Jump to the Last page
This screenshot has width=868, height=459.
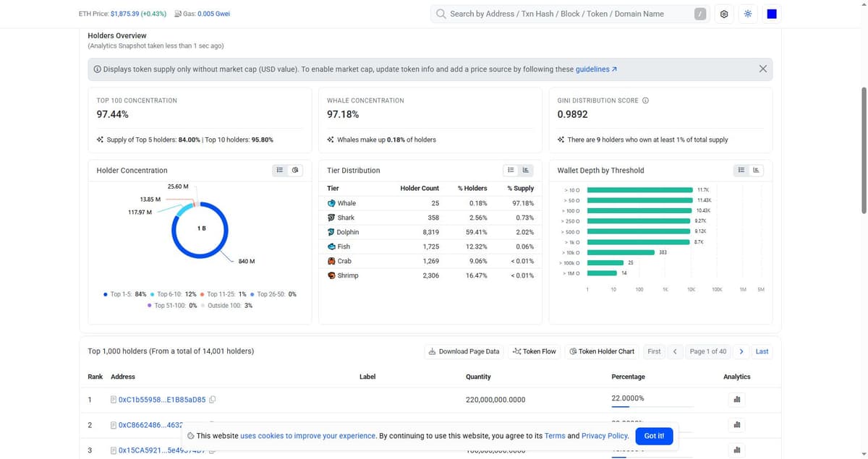click(x=762, y=351)
